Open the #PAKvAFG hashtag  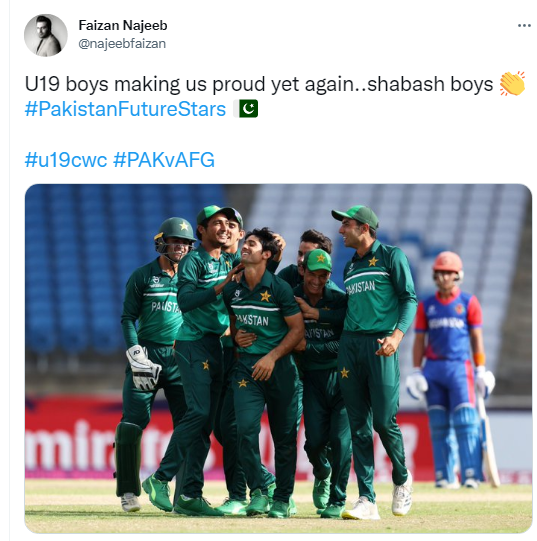click(164, 160)
